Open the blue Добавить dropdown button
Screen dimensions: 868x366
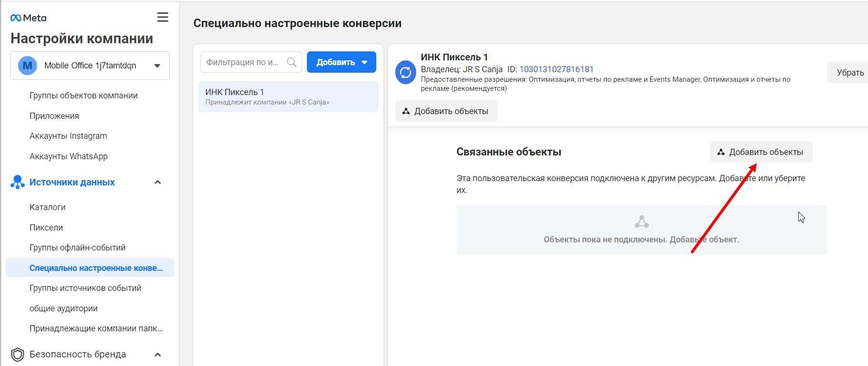coord(342,62)
